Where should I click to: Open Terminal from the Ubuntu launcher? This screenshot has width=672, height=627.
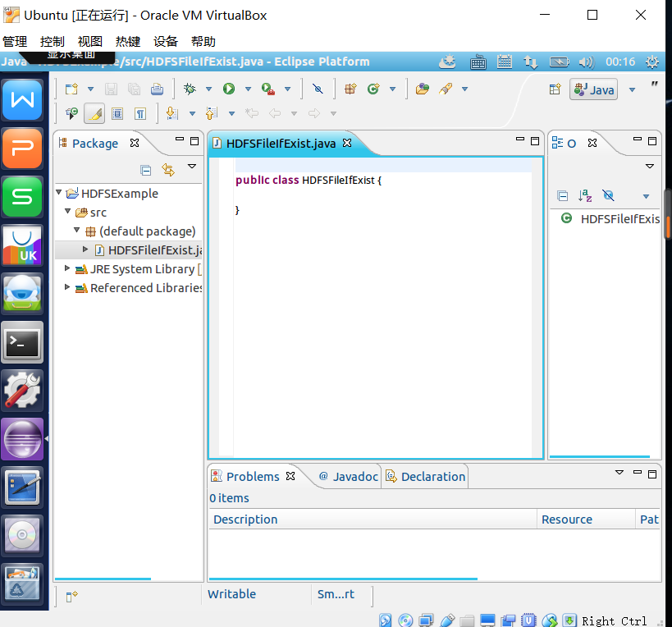click(x=22, y=342)
